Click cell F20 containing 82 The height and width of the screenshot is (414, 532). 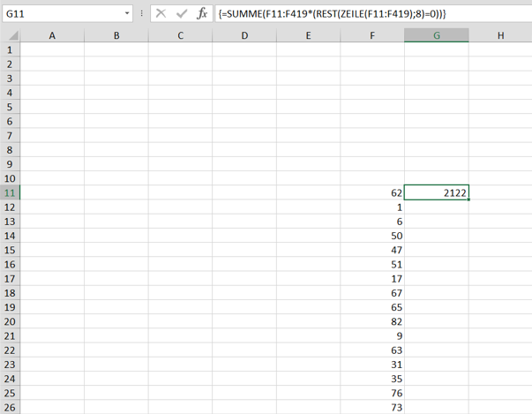(372, 321)
